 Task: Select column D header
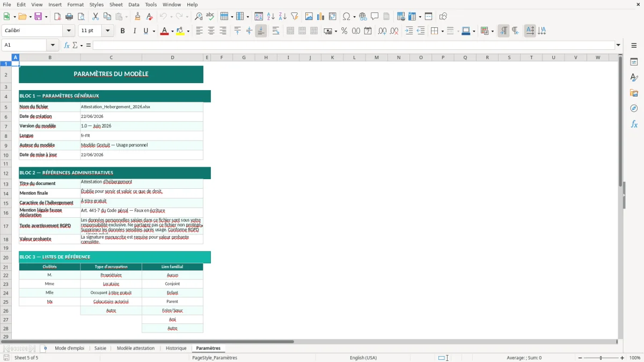(172, 57)
